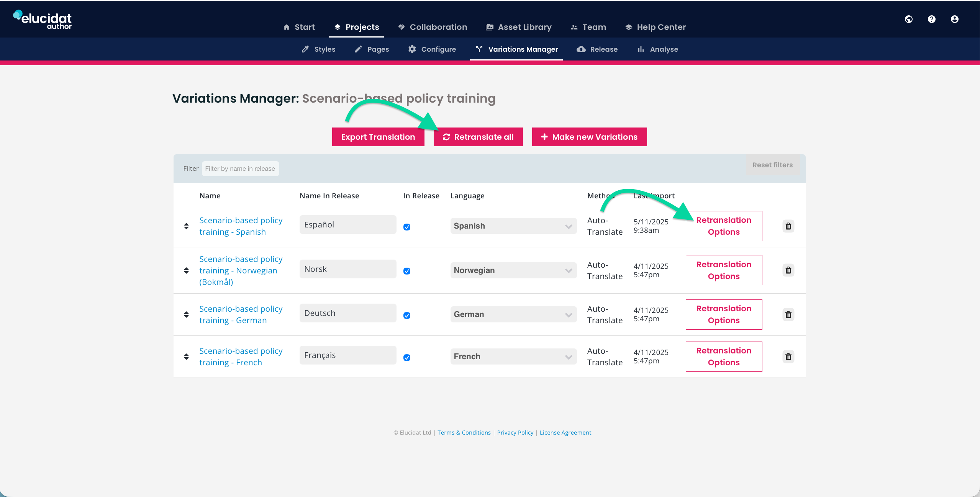980x497 pixels.
Task: Focus the Filter by name in release field
Action: pos(240,169)
